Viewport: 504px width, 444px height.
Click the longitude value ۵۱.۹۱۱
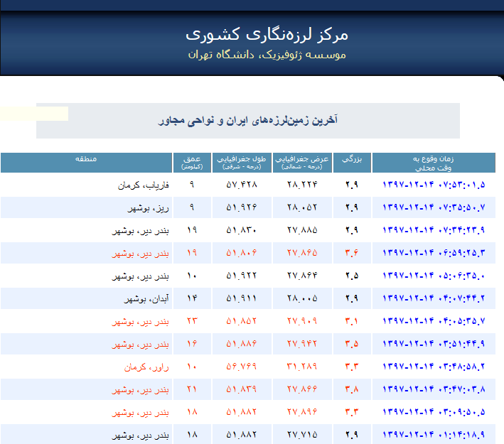click(242, 298)
